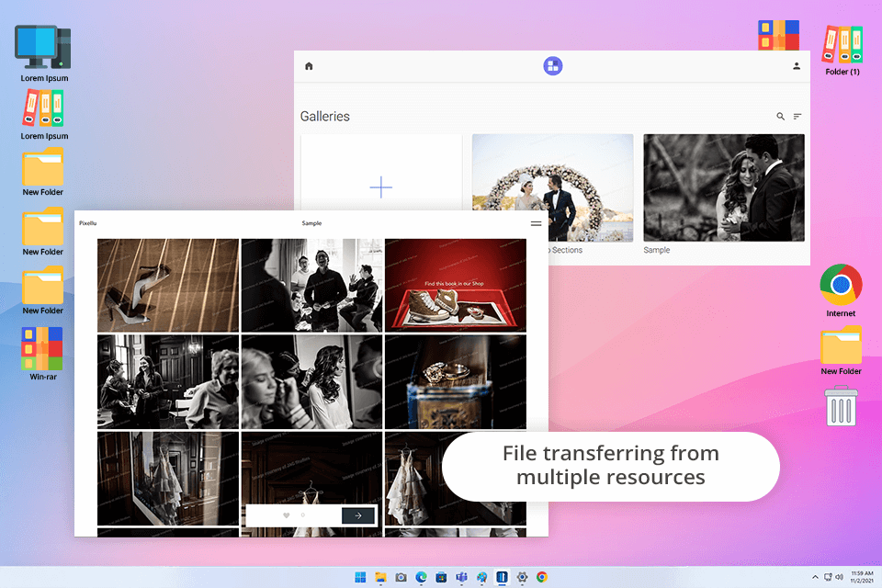Open the hamburger menu in the Sample window

[536, 223]
